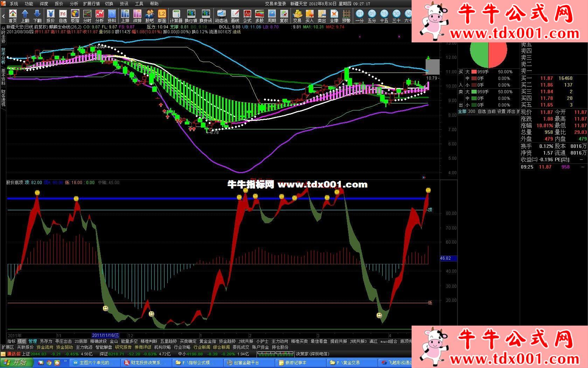Click the 深排 ranking icon
The height and width of the screenshot is (368, 588).
tap(137, 16)
